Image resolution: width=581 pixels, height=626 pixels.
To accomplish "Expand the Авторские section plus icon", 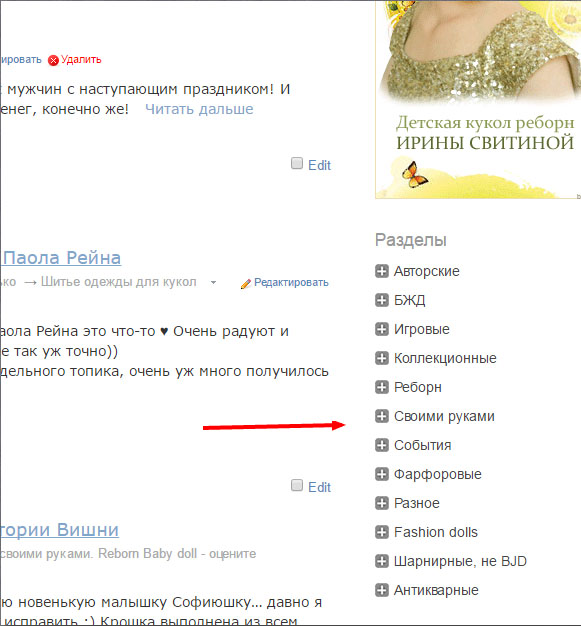I will pos(381,271).
